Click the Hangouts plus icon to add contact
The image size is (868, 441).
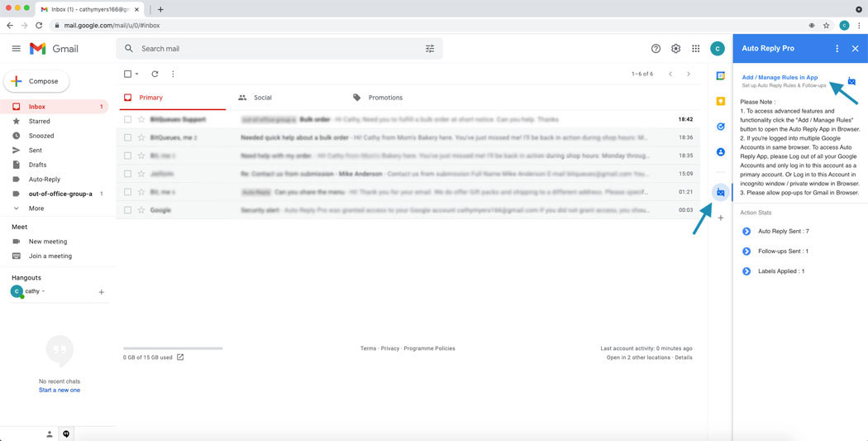coord(102,292)
